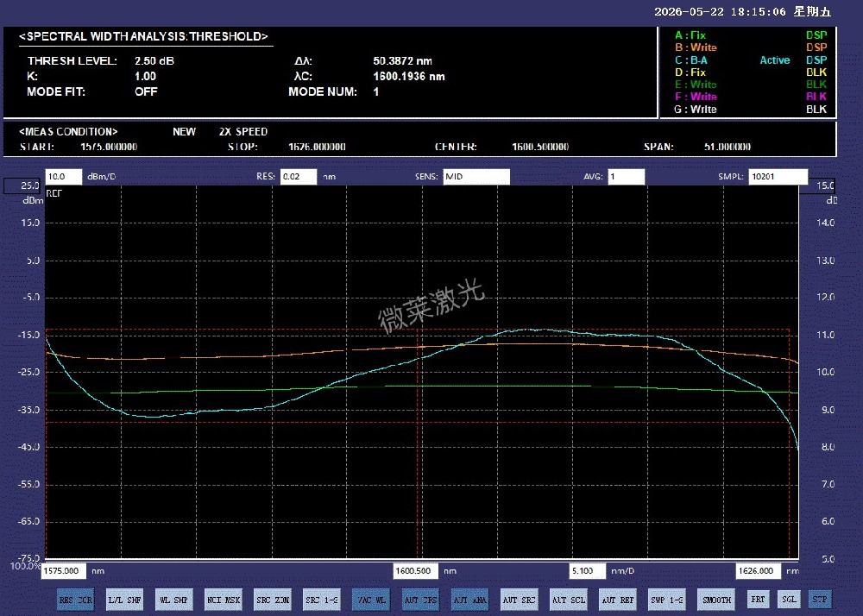Toggle the SRC 1-2 button

[x=322, y=600]
